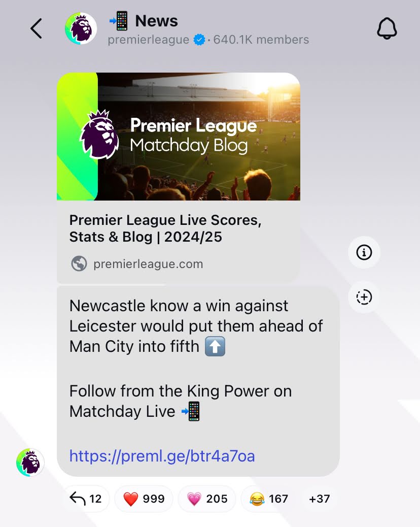The width and height of the screenshot is (420, 527).
Task: Open the News channel title
Action: [156, 21]
